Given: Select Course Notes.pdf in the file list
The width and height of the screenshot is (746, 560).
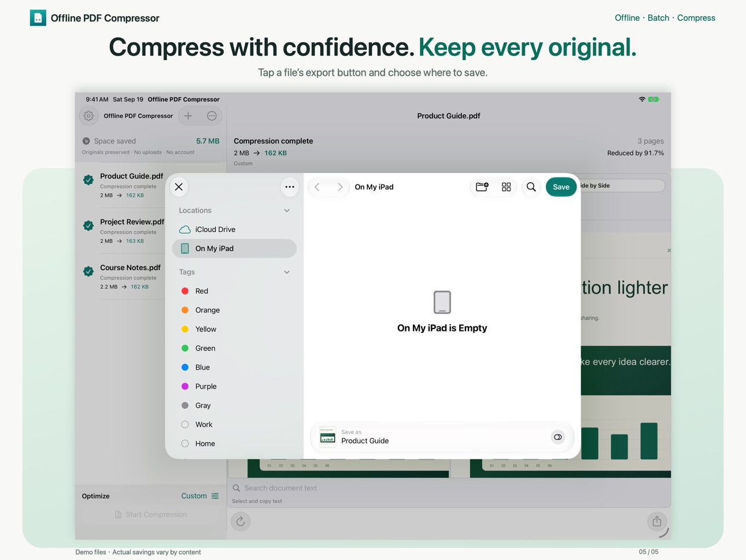Looking at the screenshot, I should click(x=123, y=277).
